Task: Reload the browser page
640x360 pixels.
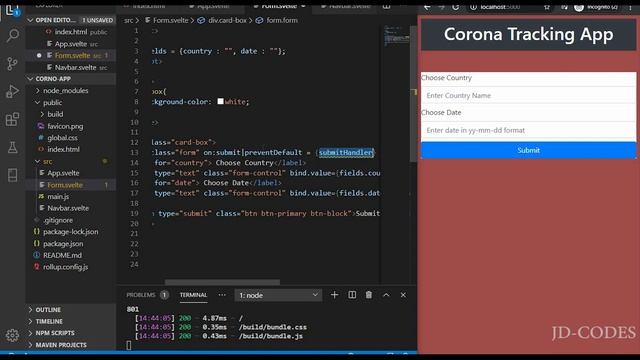Action: point(456,7)
